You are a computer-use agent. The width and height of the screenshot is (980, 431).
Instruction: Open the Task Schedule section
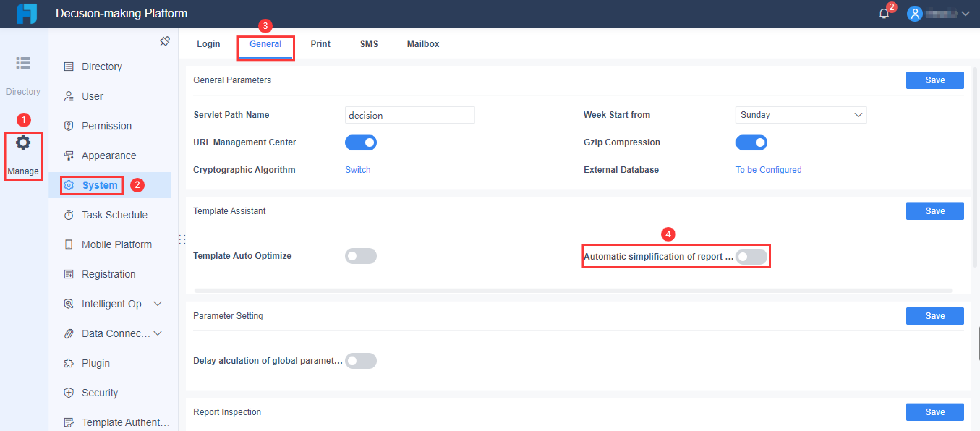click(114, 215)
